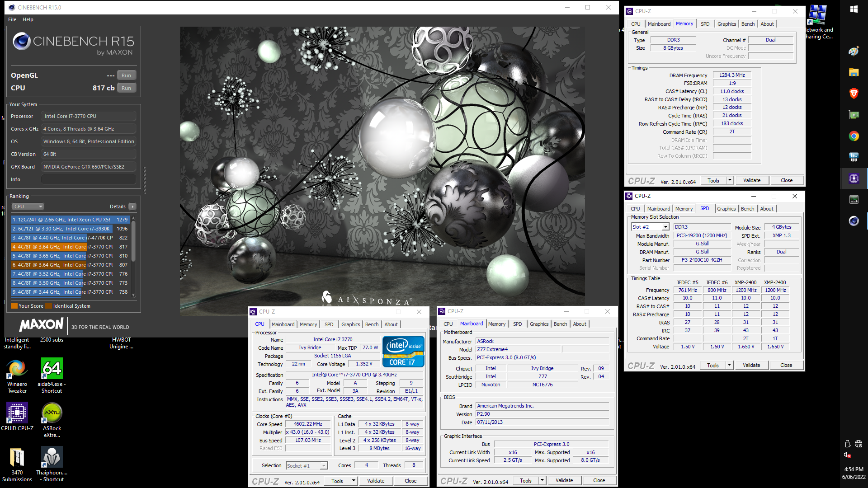
Task: Launch the Thaiphoon Shortcut desktop icon
Action: coord(52,464)
